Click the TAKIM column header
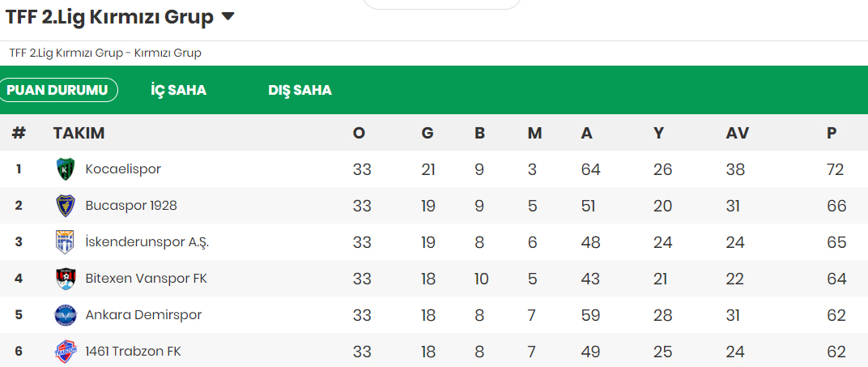The image size is (868, 367). click(x=79, y=134)
